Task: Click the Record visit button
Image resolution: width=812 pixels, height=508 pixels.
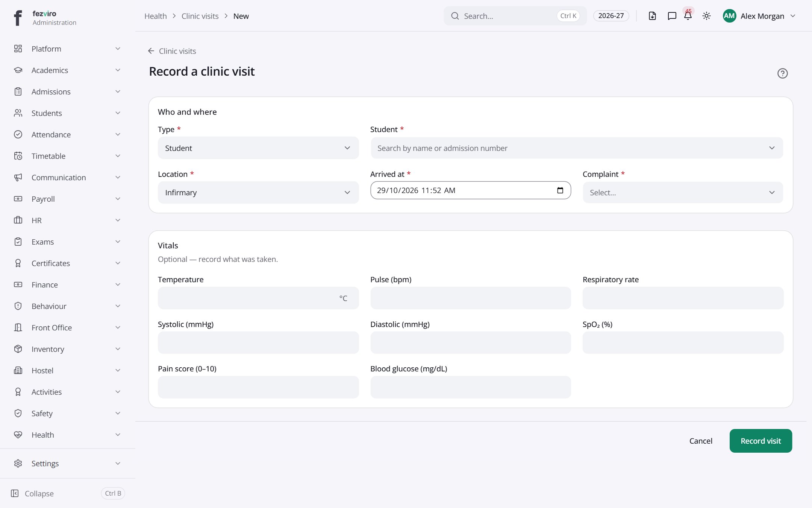Action: click(760, 441)
